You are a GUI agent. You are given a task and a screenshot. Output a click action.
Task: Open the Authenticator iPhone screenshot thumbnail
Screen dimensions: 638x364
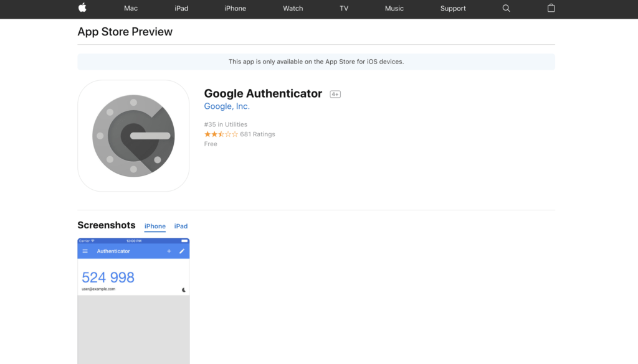(x=133, y=301)
